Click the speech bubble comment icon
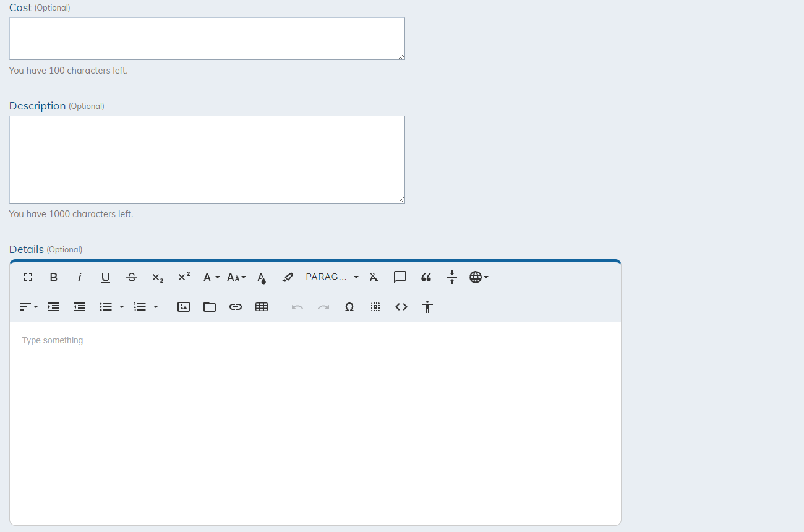 [400, 277]
